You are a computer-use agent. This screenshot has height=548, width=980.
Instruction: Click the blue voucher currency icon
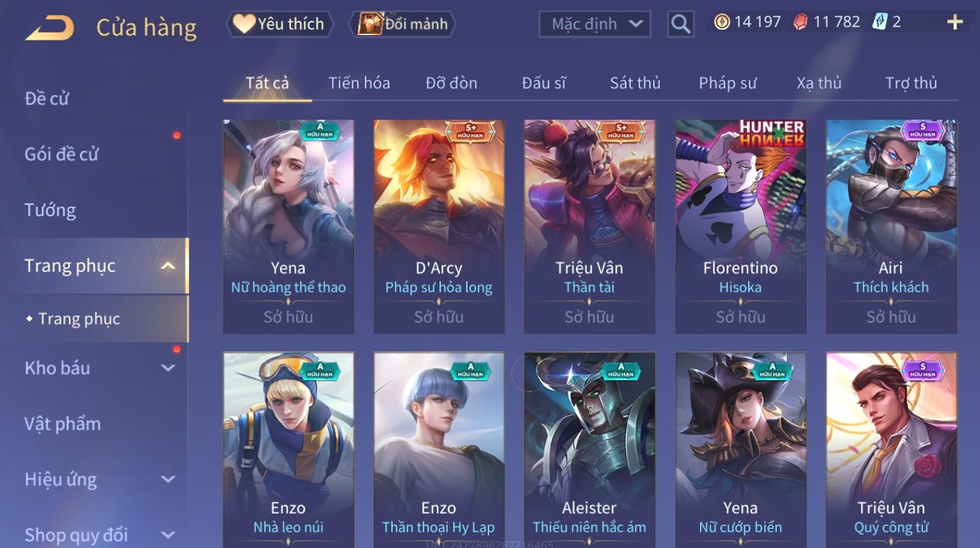pyautogui.click(x=880, y=21)
